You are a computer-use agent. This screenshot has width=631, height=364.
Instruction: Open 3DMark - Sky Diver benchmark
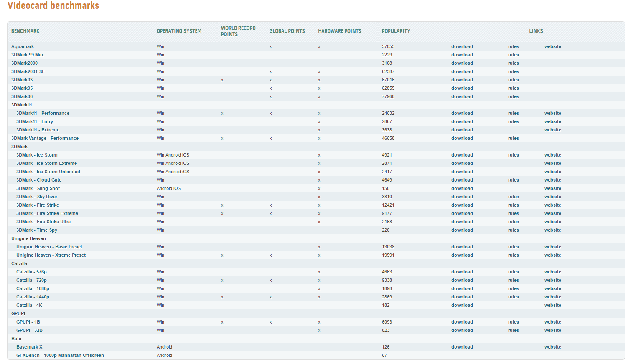click(37, 197)
